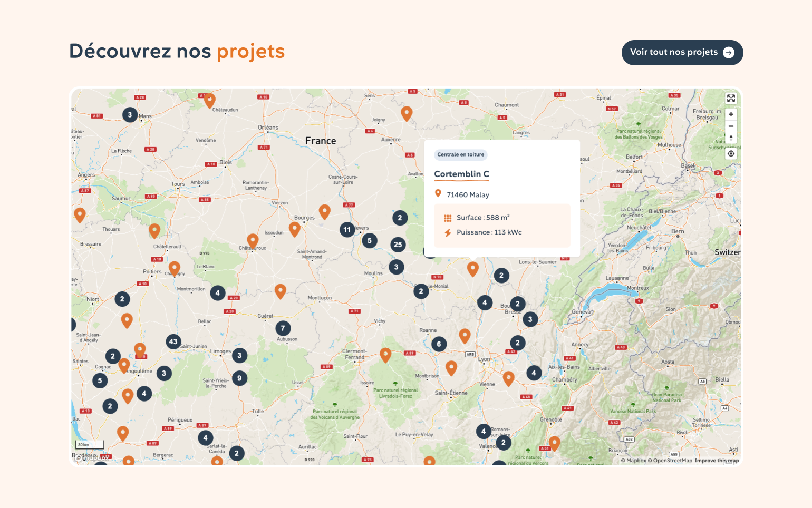Open the cluster marker showing 25

398,245
